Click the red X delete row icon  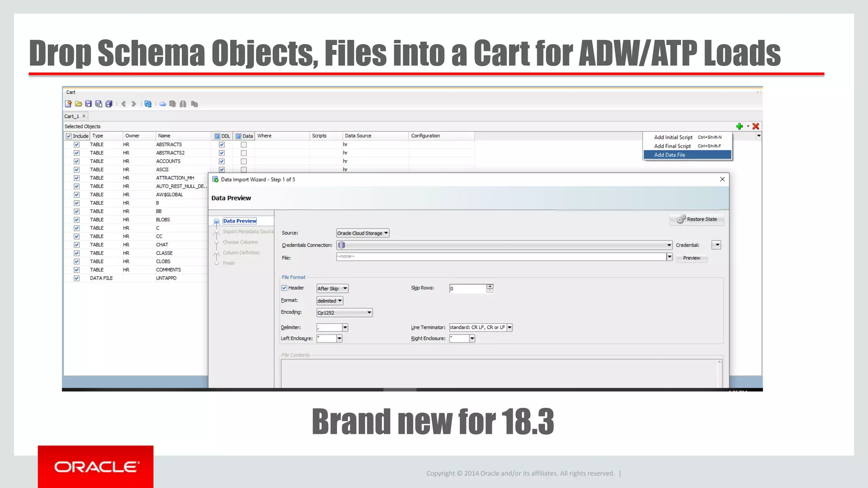[756, 126]
